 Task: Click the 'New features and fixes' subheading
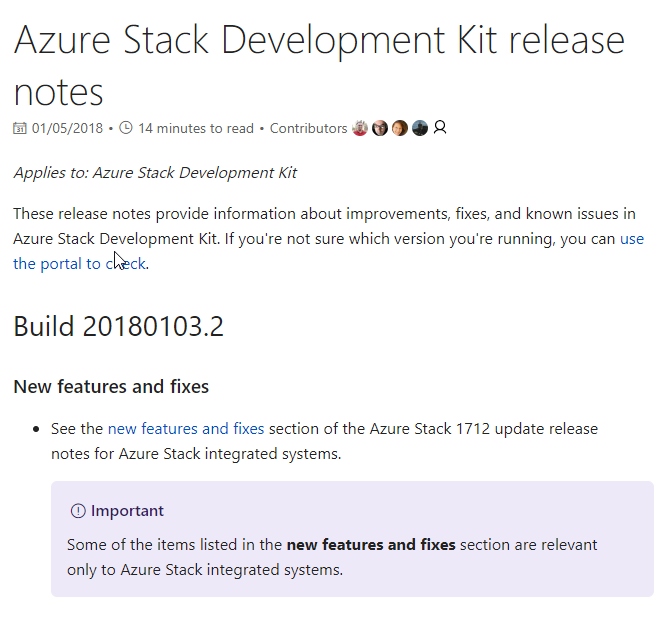coord(111,387)
